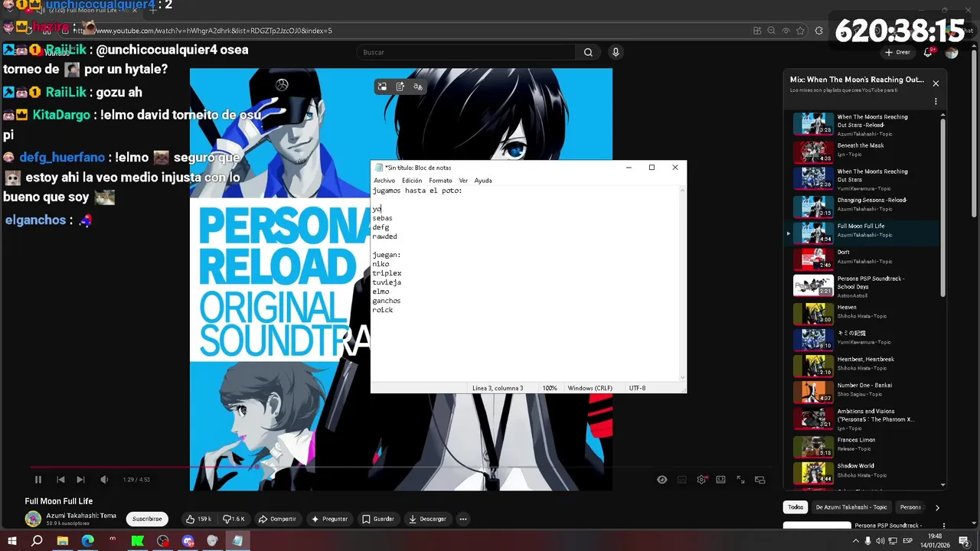Click the word 'triplex' in Notepad
The image size is (980, 551).
click(387, 273)
